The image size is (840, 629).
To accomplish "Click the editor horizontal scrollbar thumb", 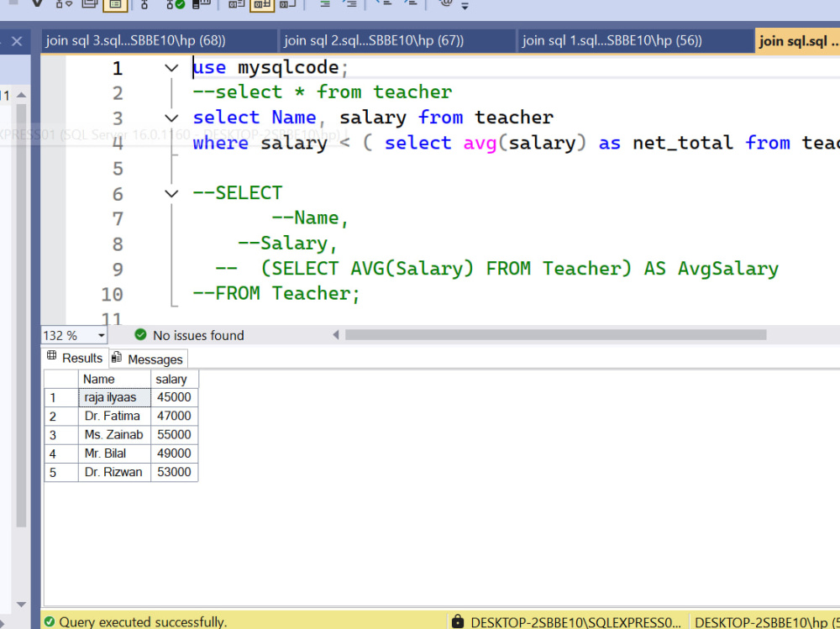I will 555,335.
